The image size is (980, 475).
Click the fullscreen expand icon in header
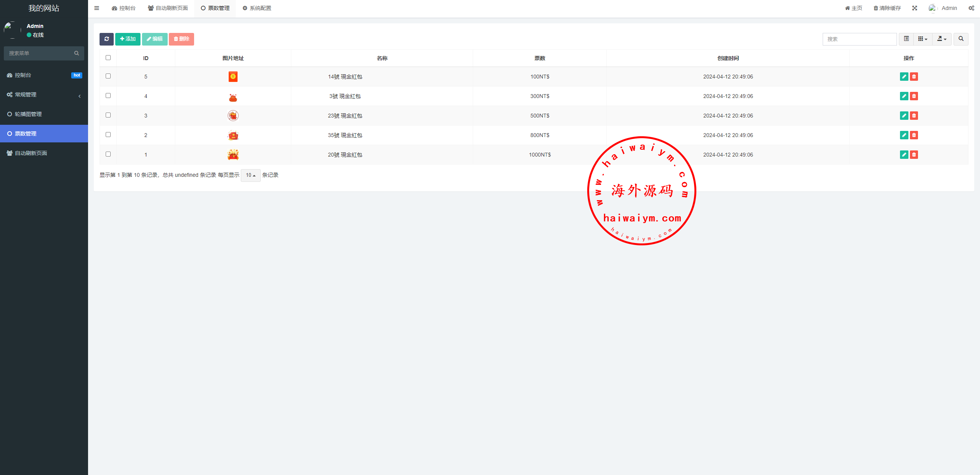[915, 8]
